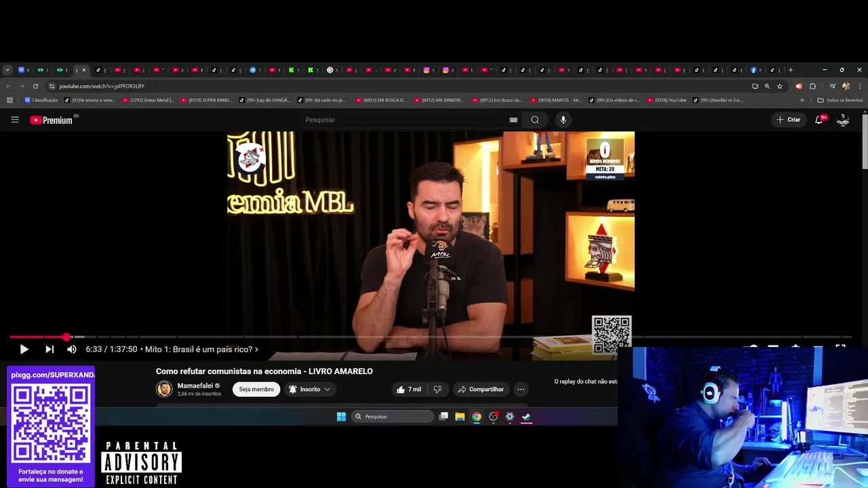Viewport: 868px width, 488px height.
Task: Open Google Chrome from the taskbar
Action: [477, 417]
